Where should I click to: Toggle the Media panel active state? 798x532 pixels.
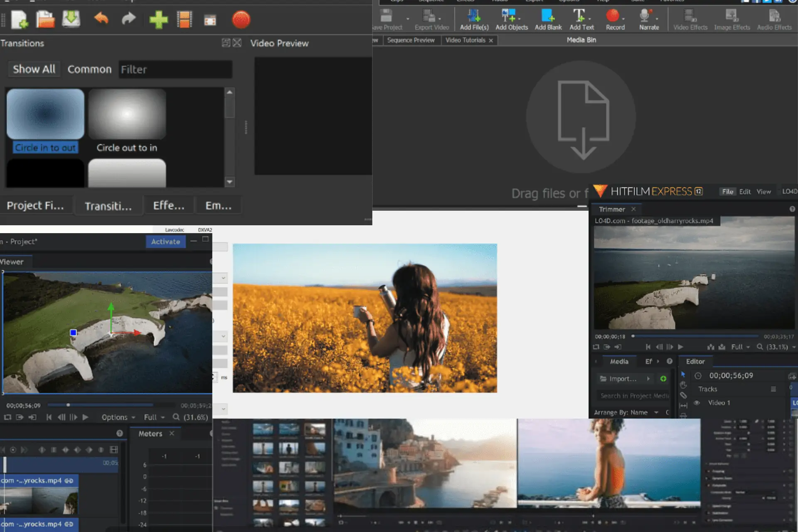[619, 360]
